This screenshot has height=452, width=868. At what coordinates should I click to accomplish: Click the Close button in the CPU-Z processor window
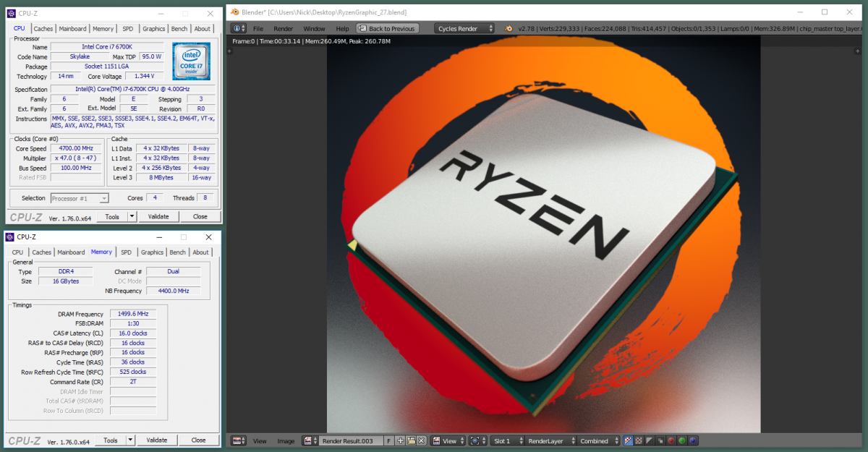coord(200,216)
